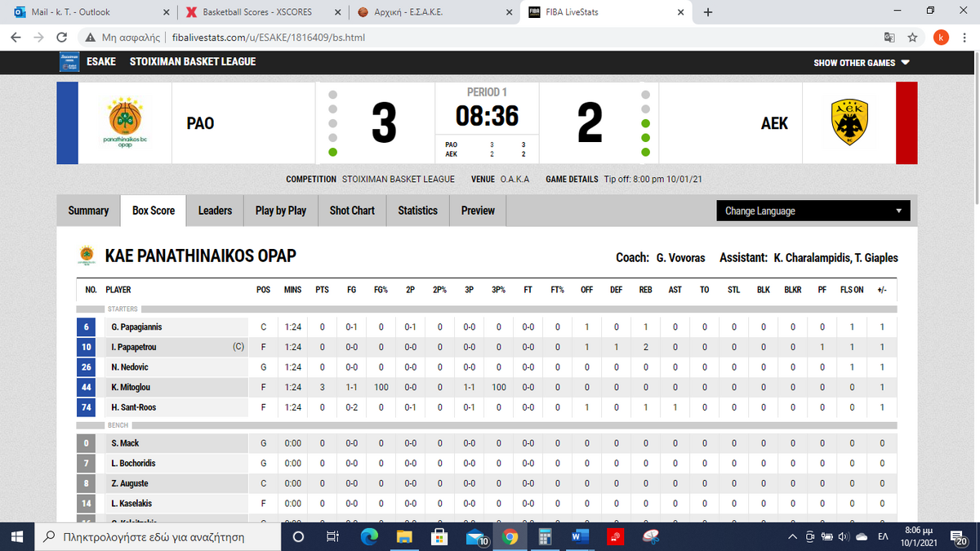Click the taskbar clock showing 8:06 μμ
This screenshot has height=551, width=980.
click(920, 536)
